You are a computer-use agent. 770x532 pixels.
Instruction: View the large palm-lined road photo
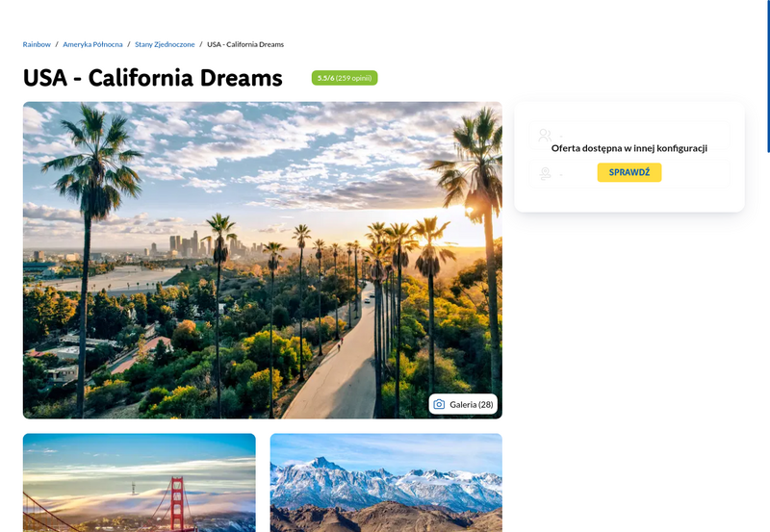(x=262, y=260)
